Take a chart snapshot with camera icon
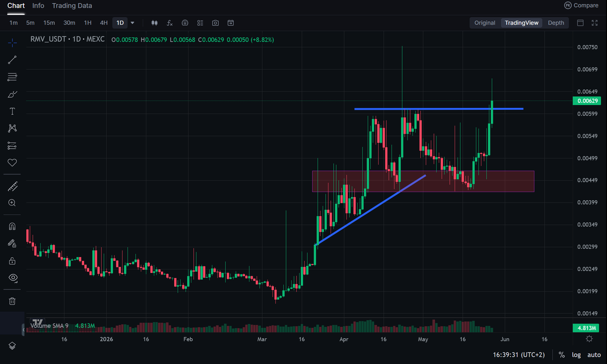Viewport: 607px width, 364px height. (x=215, y=23)
